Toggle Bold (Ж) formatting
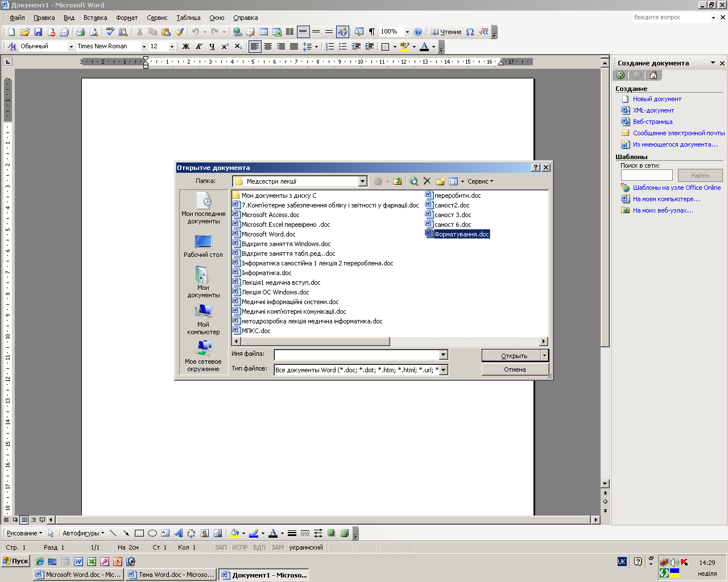This screenshot has width=728, height=582. point(186,47)
